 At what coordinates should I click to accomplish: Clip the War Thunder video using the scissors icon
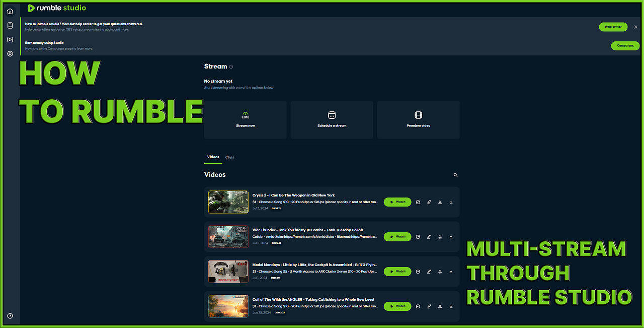(x=440, y=236)
